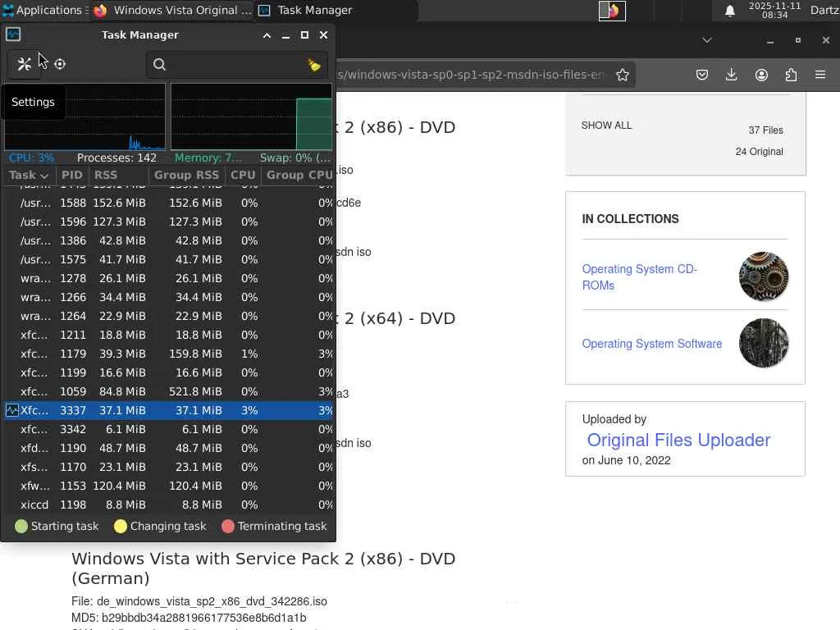This screenshot has width=840, height=630.
Task: Click Operating System Software collection thumbnail
Action: [x=764, y=344]
